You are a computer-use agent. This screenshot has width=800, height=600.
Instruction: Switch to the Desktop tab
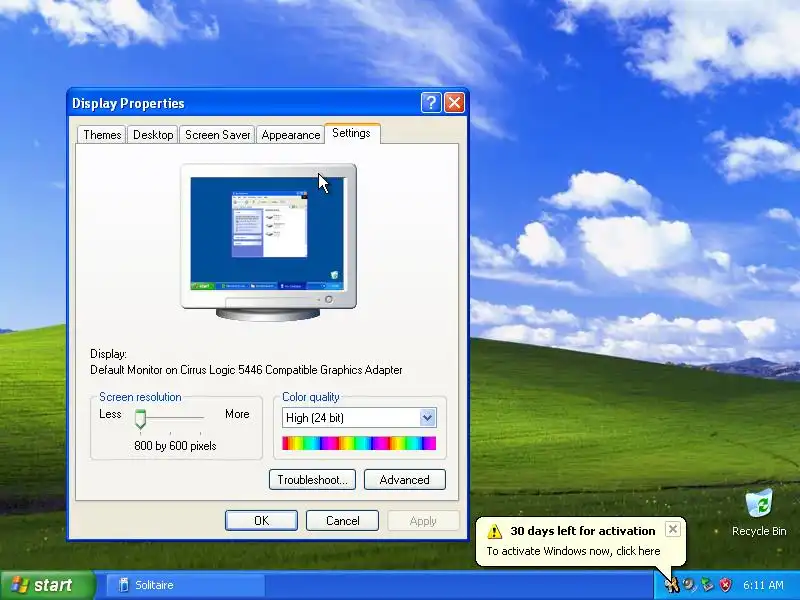click(153, 135)
